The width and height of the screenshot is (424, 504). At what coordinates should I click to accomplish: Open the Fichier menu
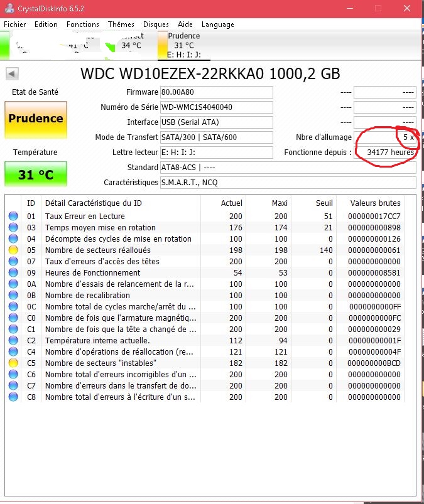[15, 24]
